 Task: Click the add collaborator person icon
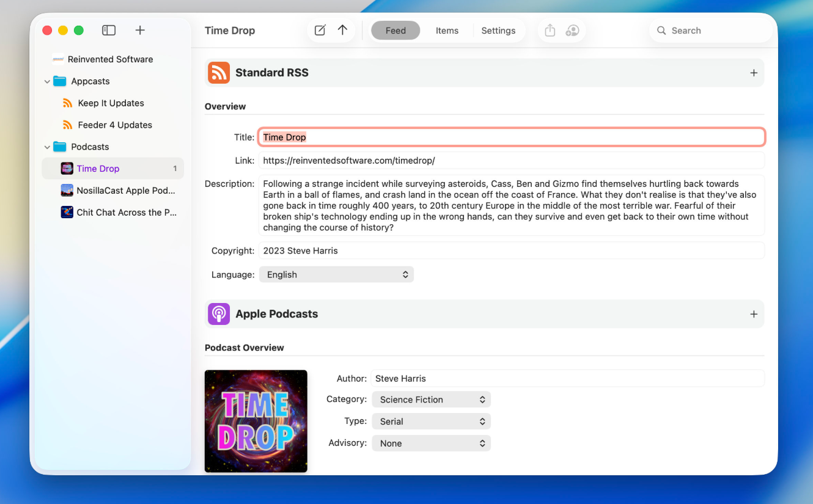(x=572, y=31)
